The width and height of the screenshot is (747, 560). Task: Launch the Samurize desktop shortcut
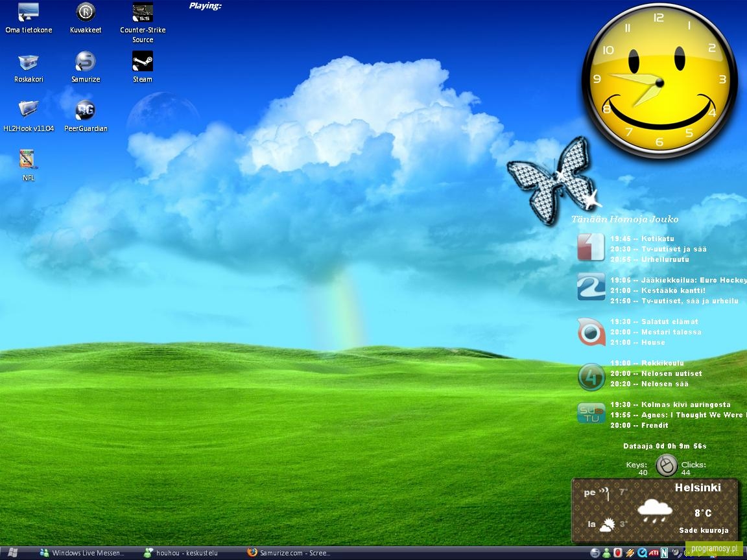pos(86,67)
